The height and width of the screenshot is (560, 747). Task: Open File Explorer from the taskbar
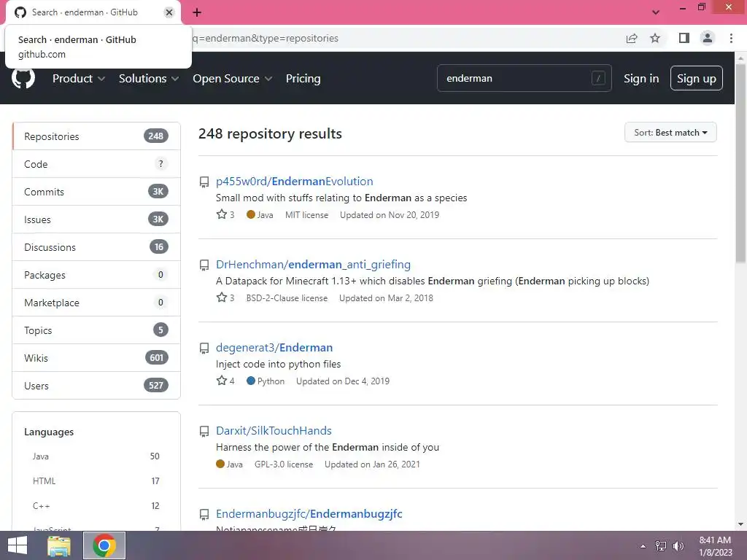pyautogui.click(x=59, y=545)
